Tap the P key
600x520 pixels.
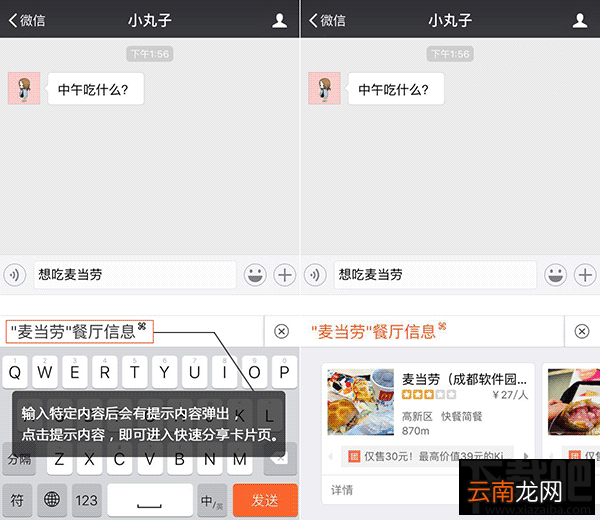pyautogui.click(x=284, y=372)
